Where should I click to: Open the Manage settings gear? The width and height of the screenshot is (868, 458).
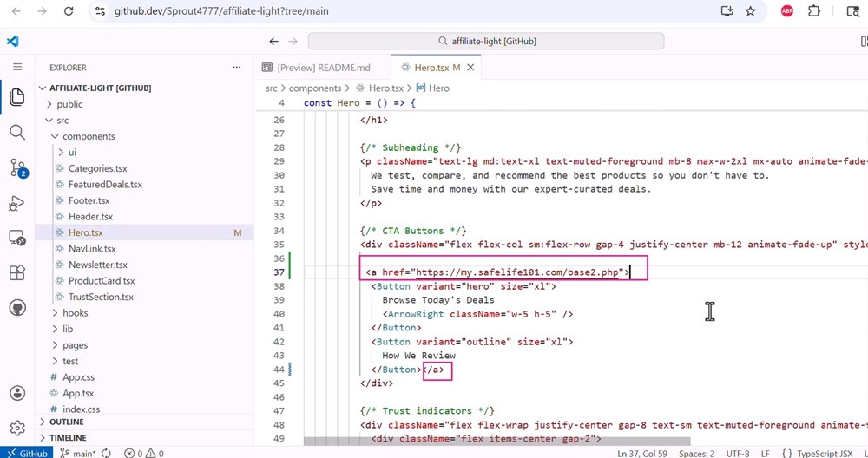[17, 428]
